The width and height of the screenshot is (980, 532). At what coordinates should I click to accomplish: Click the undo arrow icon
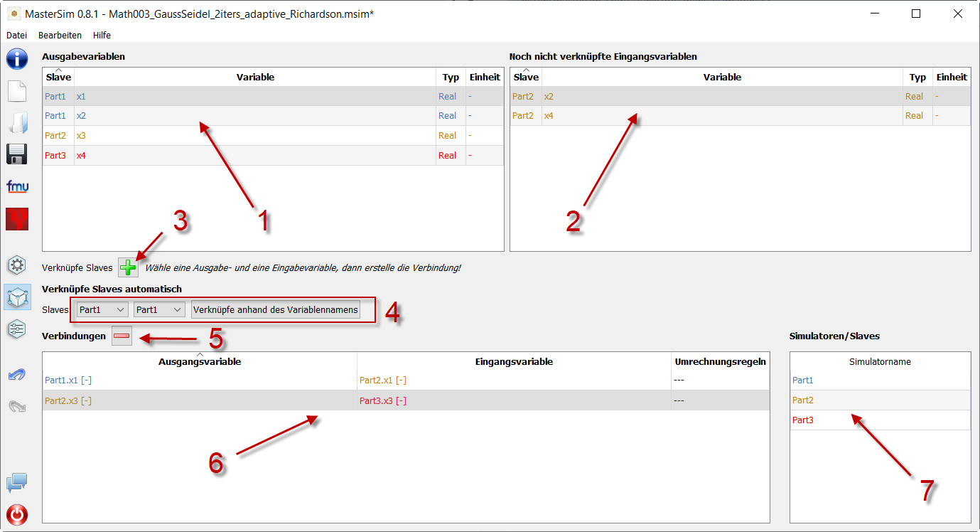(x=16, y=375)
